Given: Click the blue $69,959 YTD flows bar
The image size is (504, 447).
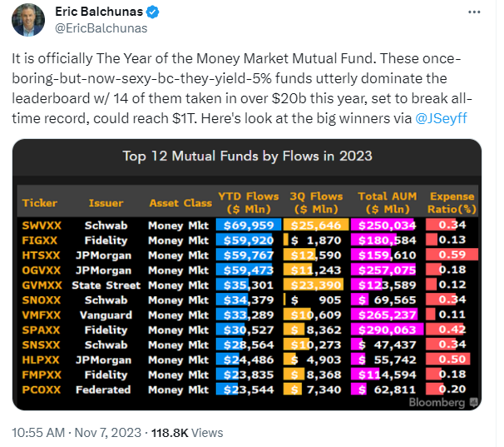Looking at the screenshot, I should pos(249,225).
